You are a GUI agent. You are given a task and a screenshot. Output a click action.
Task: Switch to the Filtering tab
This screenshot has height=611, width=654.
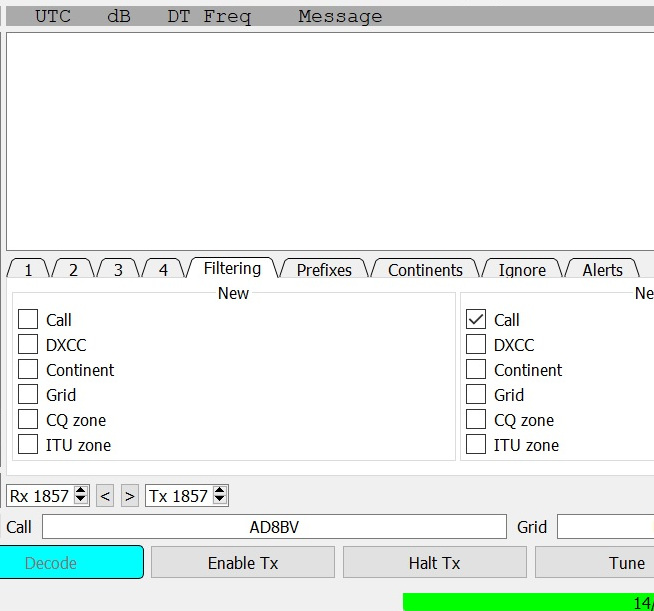coord(232,268)
